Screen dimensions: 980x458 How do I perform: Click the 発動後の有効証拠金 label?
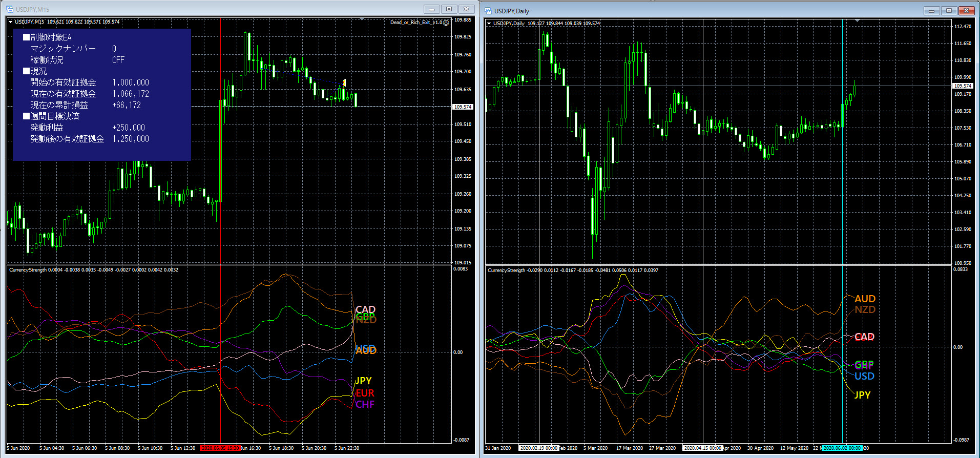(67, 139)
